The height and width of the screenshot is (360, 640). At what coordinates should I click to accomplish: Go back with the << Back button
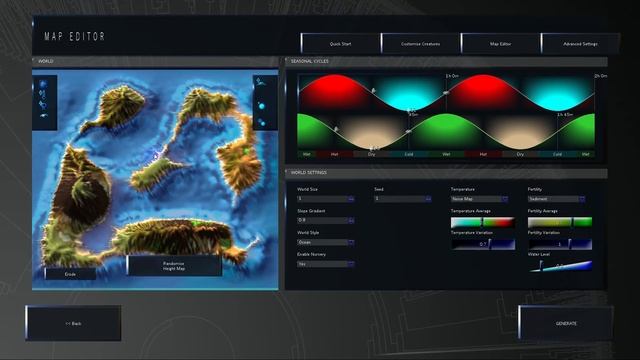click(x=73, y=323)
